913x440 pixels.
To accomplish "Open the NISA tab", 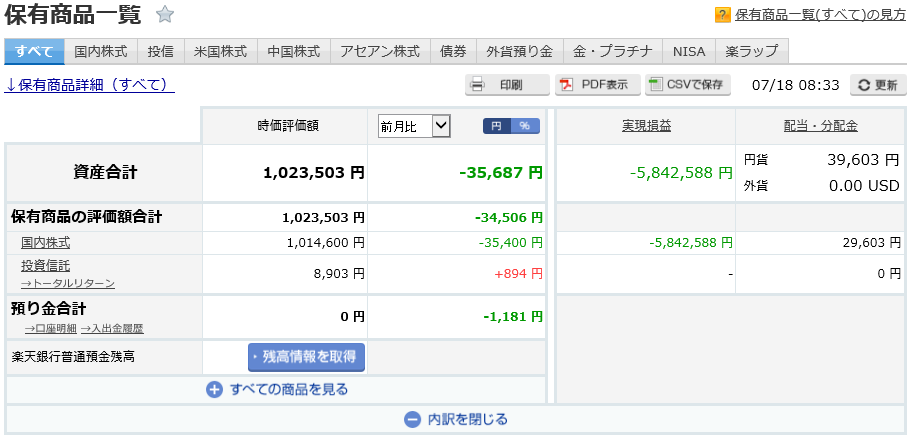I will (689, 51).
